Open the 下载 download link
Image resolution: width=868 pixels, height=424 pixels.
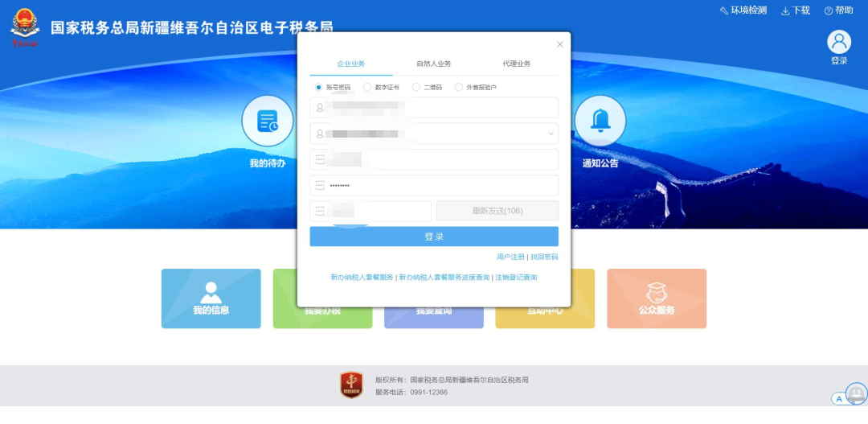796,10
